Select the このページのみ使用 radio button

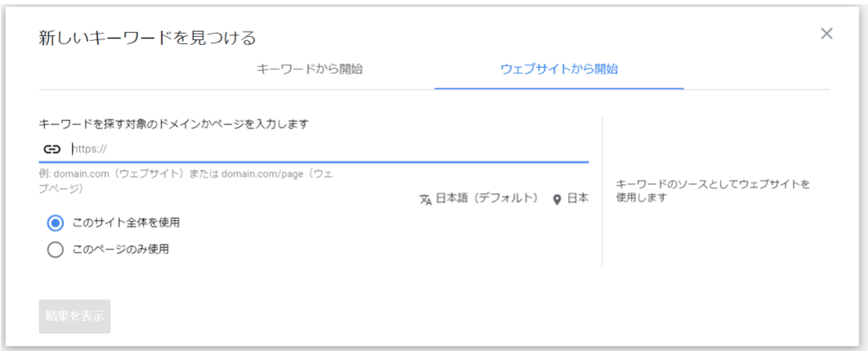click(56, 249)
